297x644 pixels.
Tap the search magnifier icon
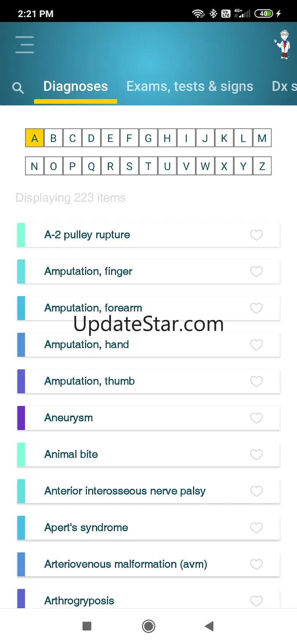(18, 88)
